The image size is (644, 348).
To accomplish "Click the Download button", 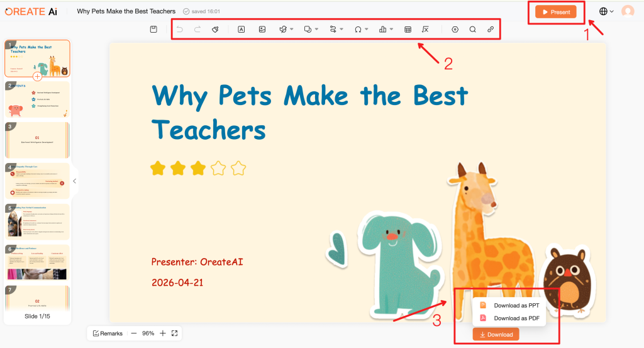I will point(496,334).
